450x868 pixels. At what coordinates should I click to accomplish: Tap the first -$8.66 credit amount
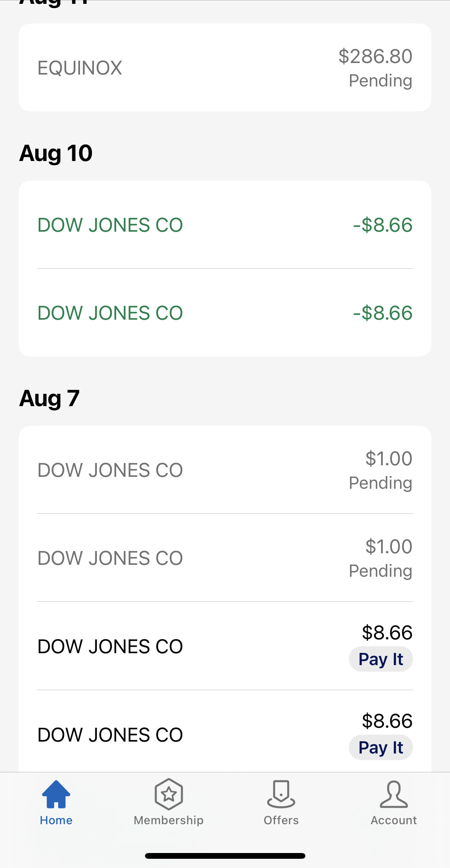tap(382, 225)
